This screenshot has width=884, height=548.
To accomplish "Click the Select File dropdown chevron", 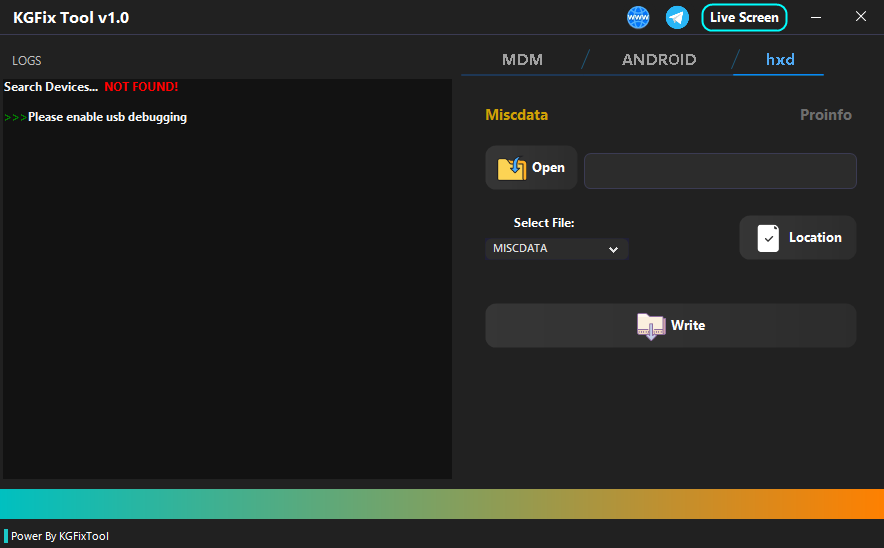I will coord(613,250).
